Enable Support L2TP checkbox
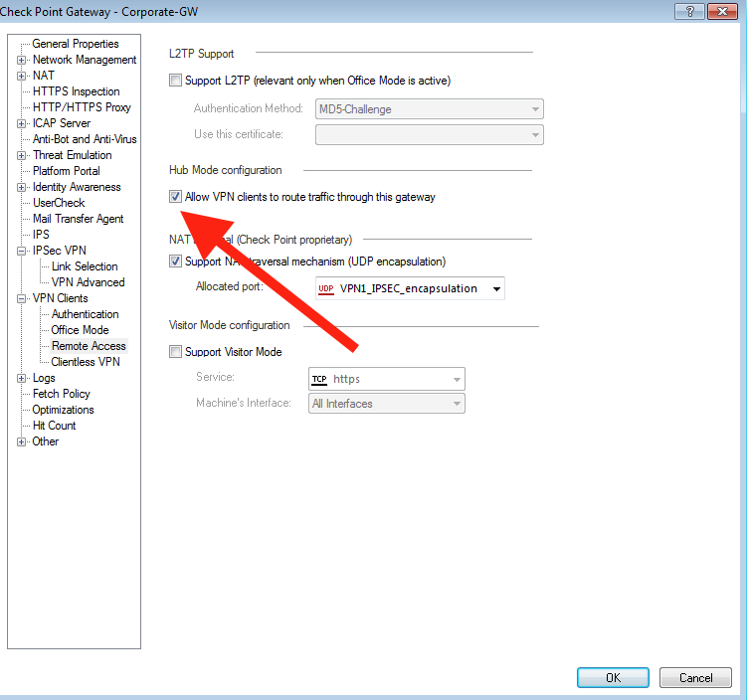Viewport: 747px width, 700px height. point(176,81)
